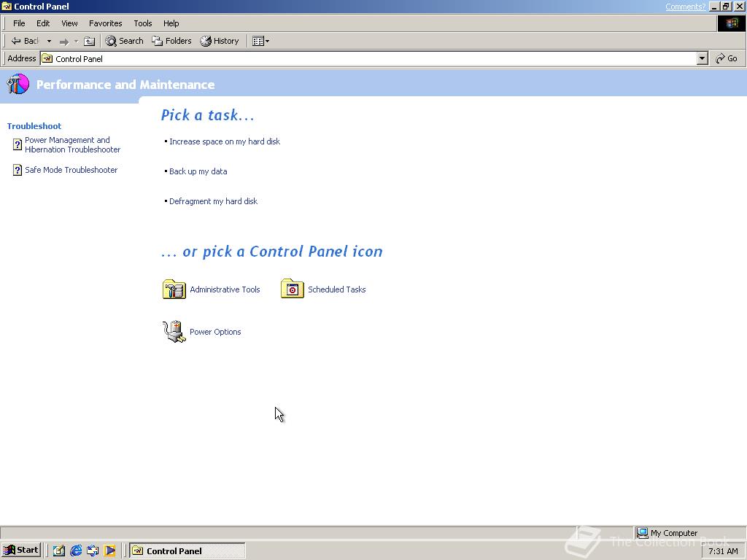Expand the Address bar dropdown

click(x=703, y=58)
